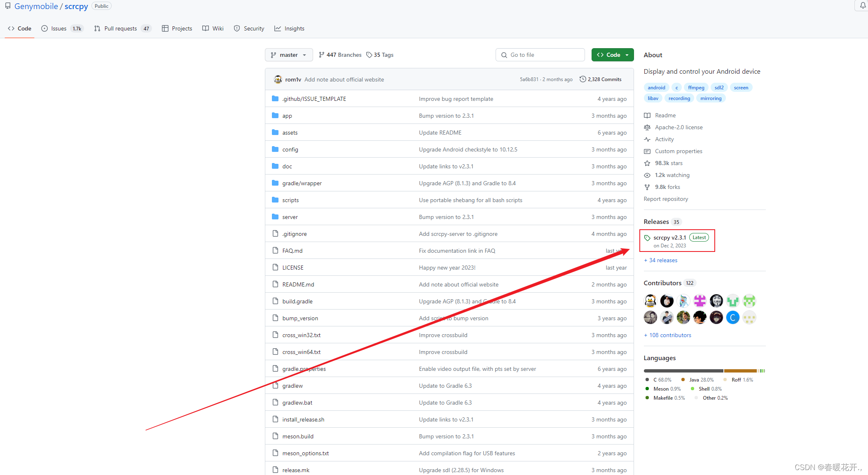Focus the Go to file search field
This screenshot has height=475, width=868.
pyautogui.click(x=540, y=55)
